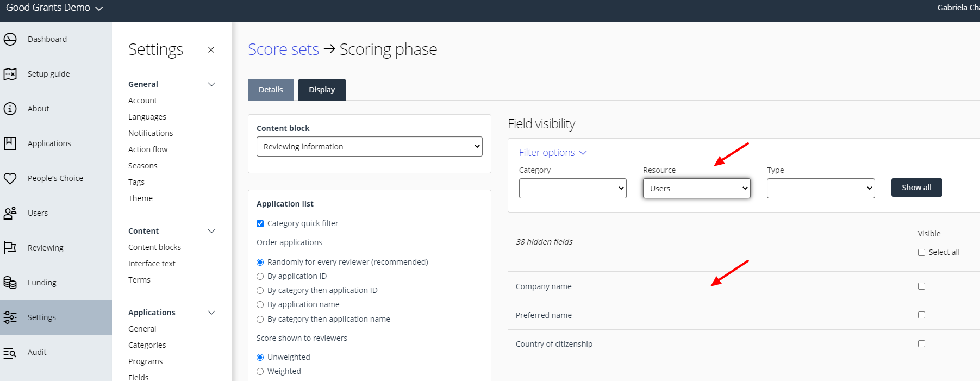Switch to the Display tab
This screenshot has height=381, width=980.
(x=322, y=90)
